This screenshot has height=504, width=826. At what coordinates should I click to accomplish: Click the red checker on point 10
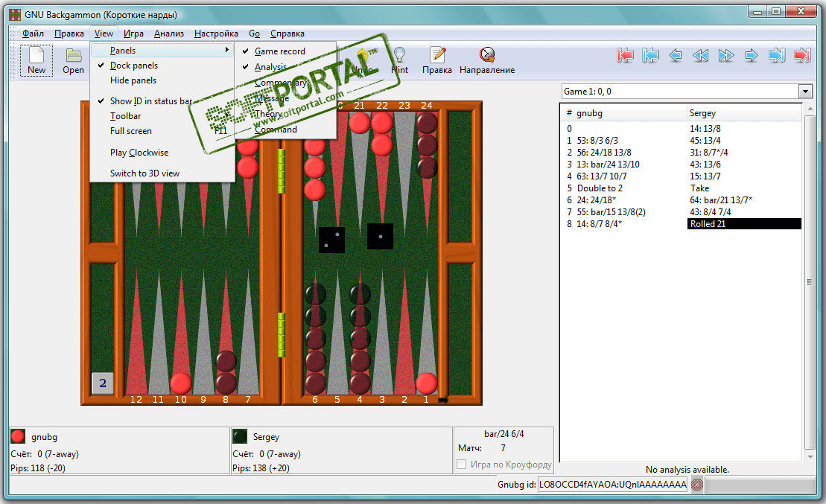coord(181,383)
